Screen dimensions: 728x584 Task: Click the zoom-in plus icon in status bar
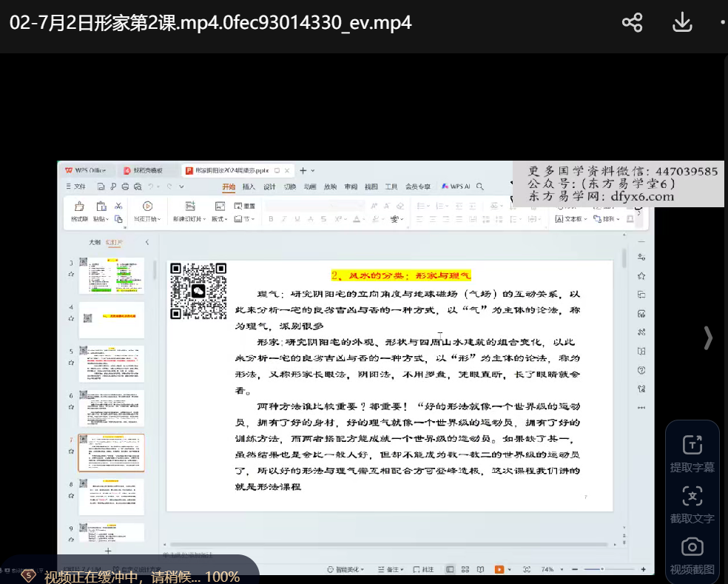tap(643, 569)
